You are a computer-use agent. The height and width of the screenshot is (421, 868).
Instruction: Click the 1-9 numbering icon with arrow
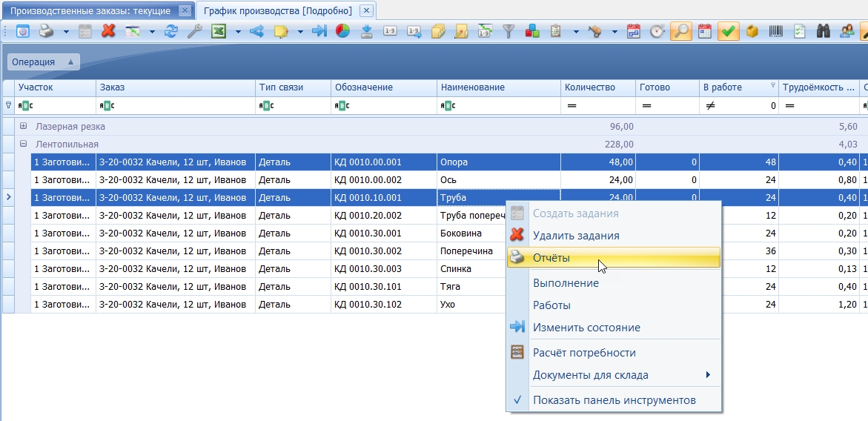point(414,32)
